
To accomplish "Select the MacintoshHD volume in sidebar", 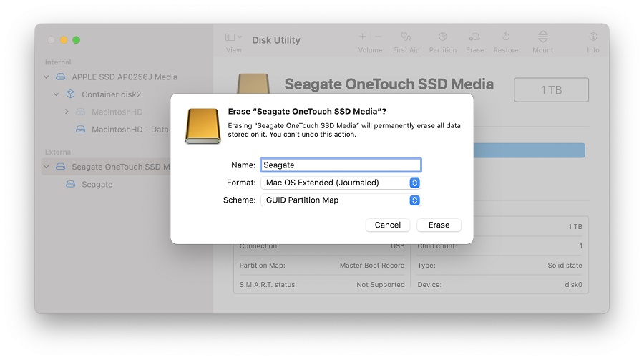I will (117, 112).
